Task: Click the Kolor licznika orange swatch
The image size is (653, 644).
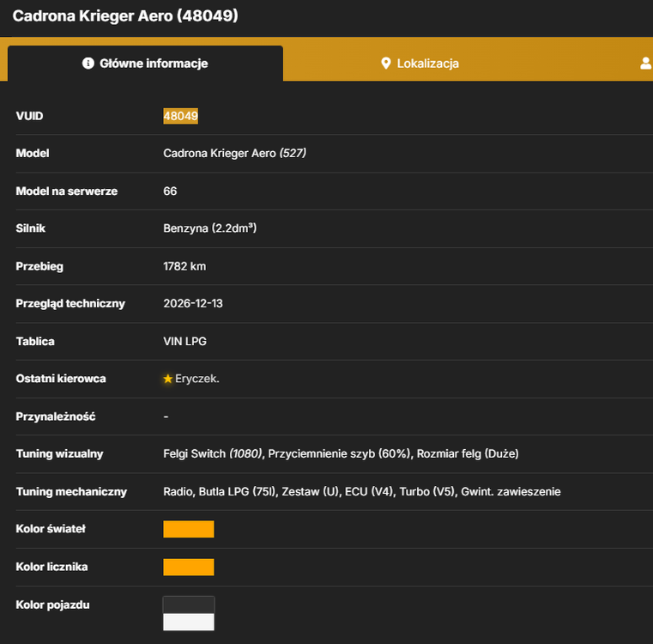Action: click(189, 567)
